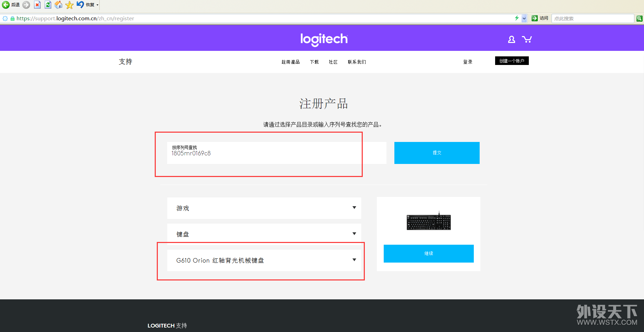
Task: Click the browser forward arrow
Action: pyautogui.click(x=26, y=5)
